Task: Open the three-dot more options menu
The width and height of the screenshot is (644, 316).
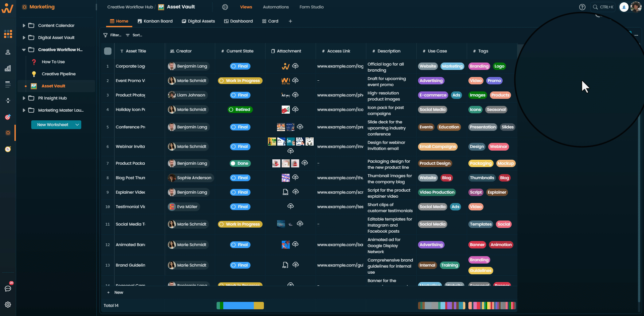Action: coord(636,35)
